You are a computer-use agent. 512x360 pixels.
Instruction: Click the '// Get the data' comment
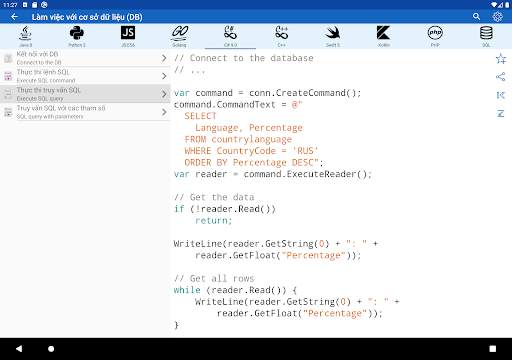coord(214,197)
